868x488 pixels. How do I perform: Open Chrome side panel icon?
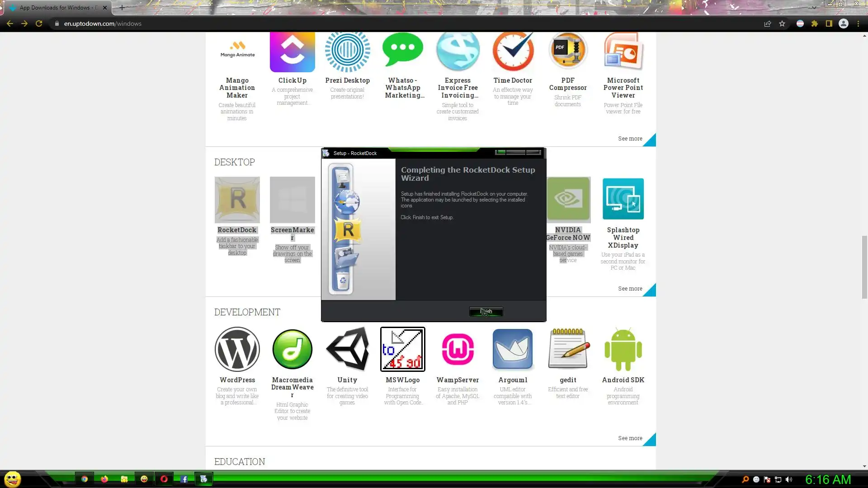click(x=829, y=23)
